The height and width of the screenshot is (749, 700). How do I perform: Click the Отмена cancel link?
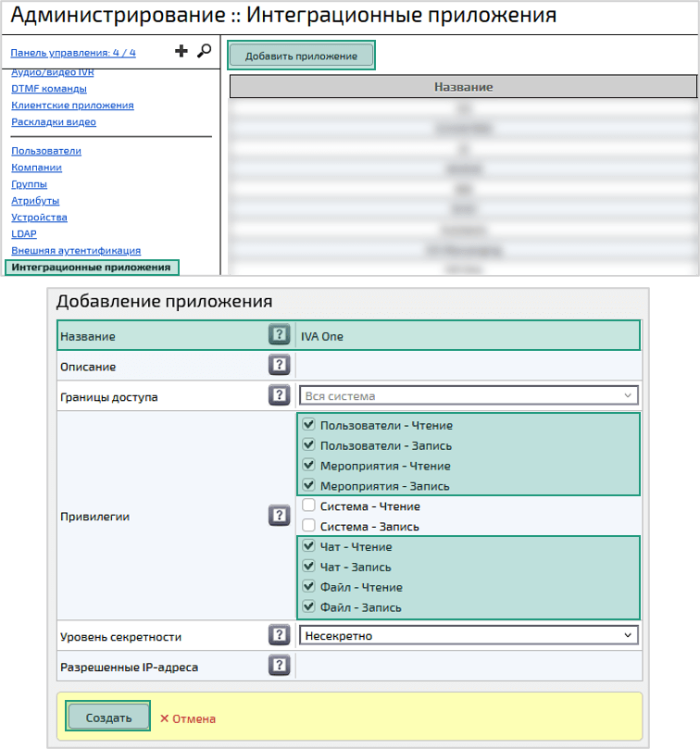coord(188,718)
